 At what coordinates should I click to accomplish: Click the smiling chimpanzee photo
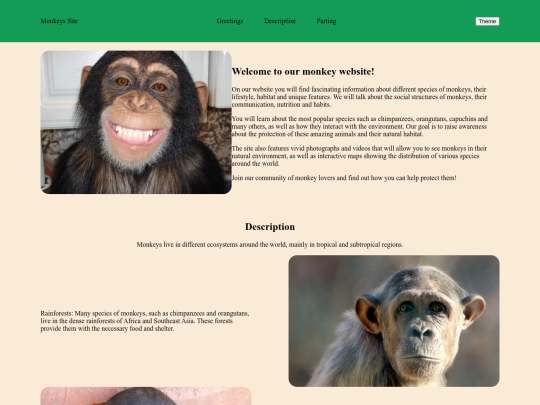tap(136, 122)
